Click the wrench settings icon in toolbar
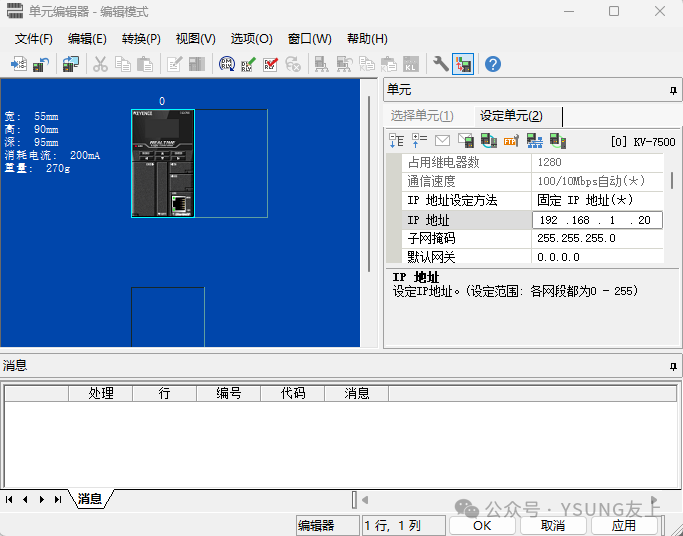This screenshot has width=683, height=536. (440, 64)
